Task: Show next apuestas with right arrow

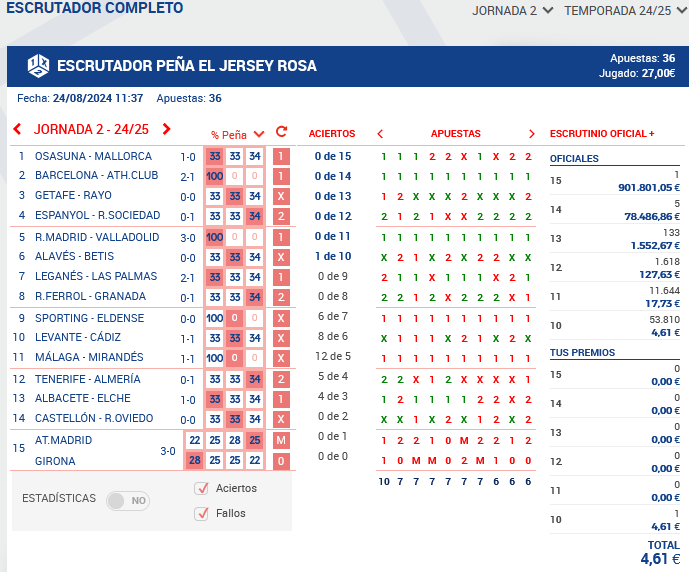Action: click(x=532, y=134)
